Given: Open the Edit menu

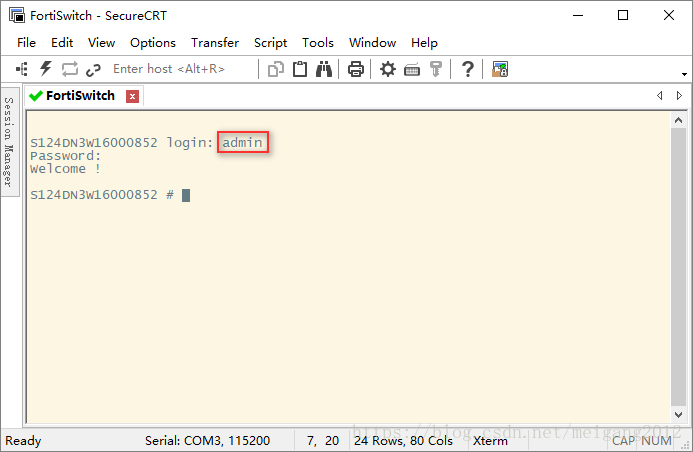Looking at the screenshot, I should click(62, 43).
